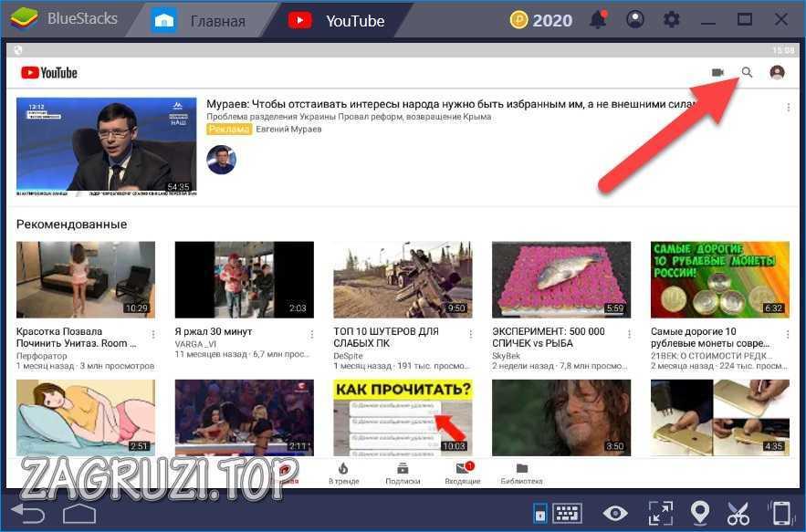Open options menu for Мураев ad video

(x=789, y=108)
